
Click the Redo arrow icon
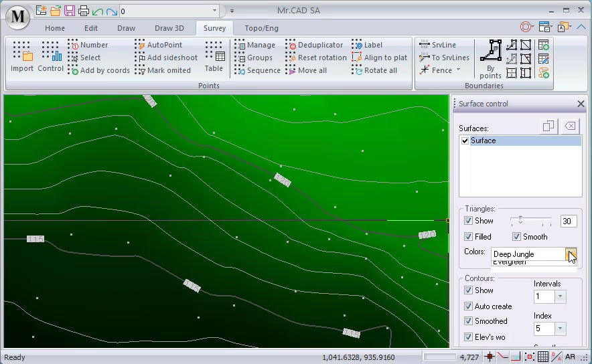[x=111, y=11]
